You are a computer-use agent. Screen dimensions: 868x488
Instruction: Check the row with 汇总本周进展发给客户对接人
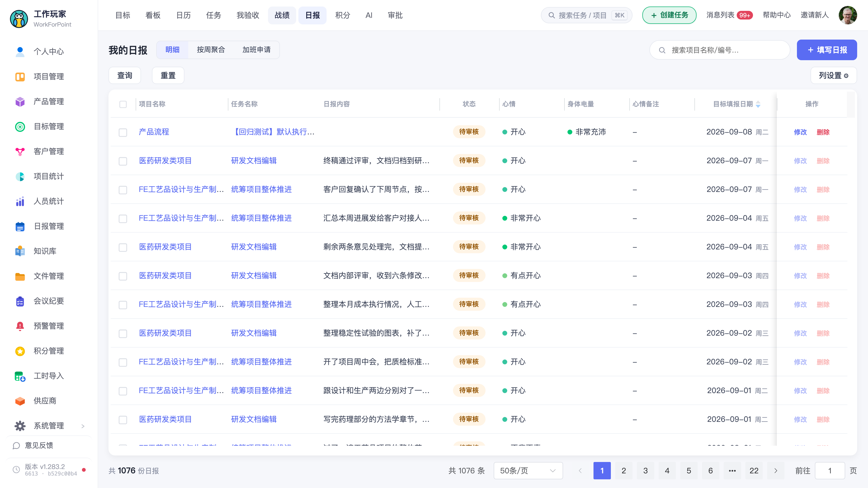(x=123, y=219)
